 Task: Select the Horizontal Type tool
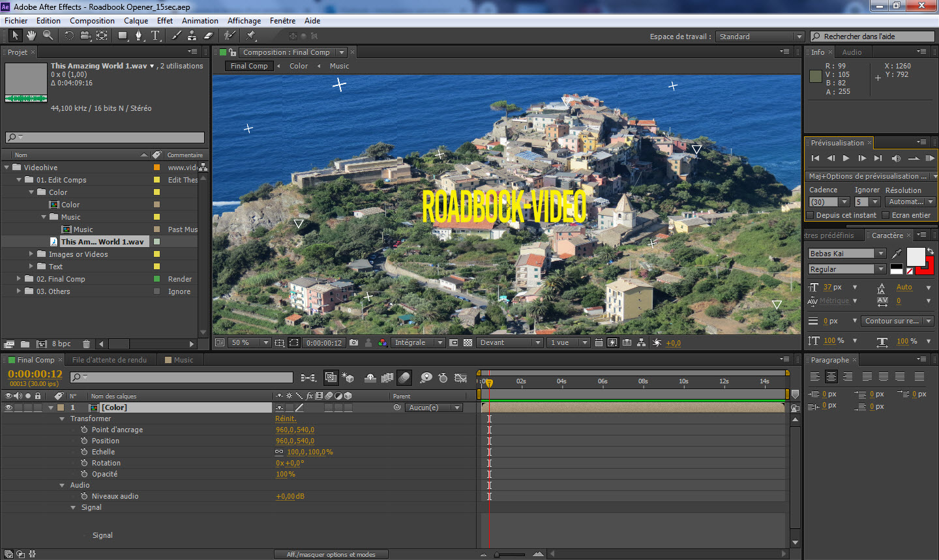click(x=155, y=36)
